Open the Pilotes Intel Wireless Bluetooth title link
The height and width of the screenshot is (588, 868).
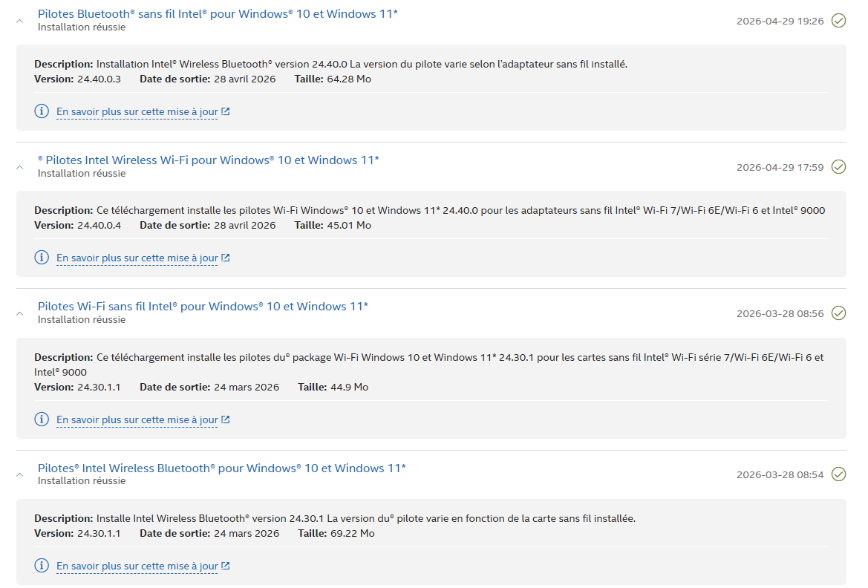coord(221,468)
